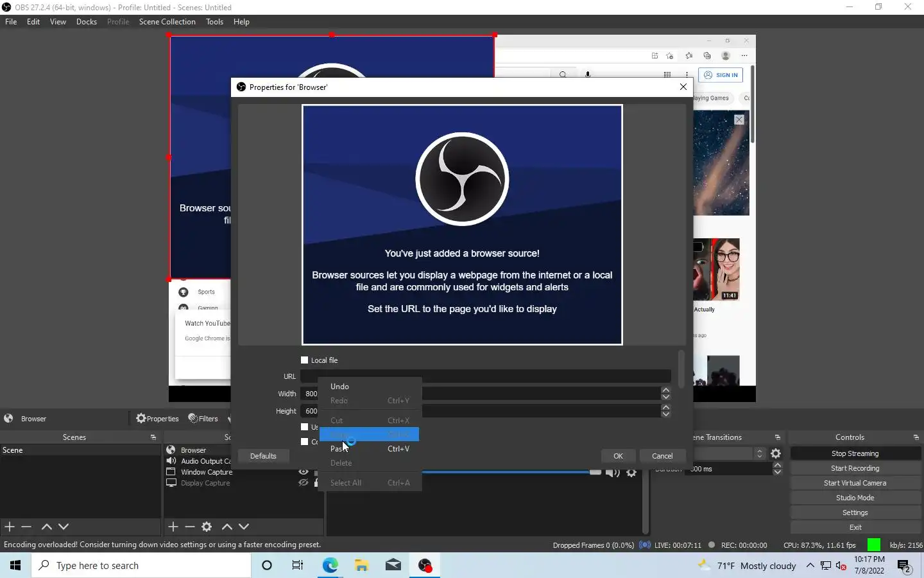The image size is (924, 578).
Task: Enable Studio Mode
Action: pos(855,498)
